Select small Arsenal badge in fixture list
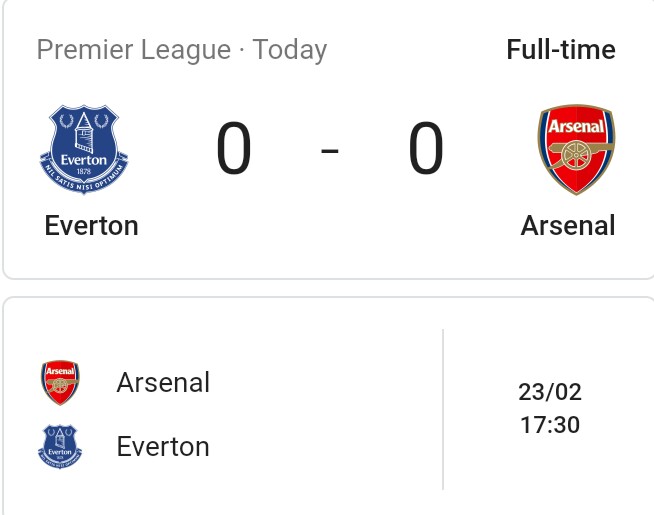The image size is (654, 515). [x=60, y=383]
